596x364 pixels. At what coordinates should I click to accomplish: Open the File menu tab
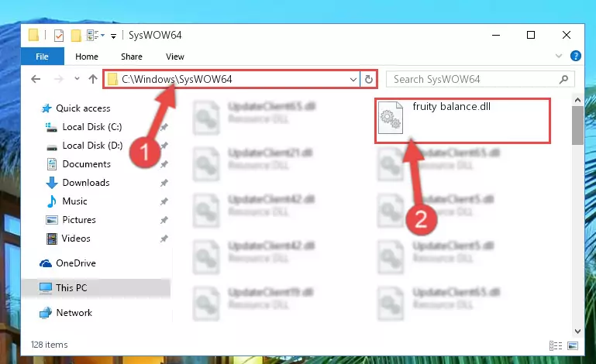pos(42,57)
